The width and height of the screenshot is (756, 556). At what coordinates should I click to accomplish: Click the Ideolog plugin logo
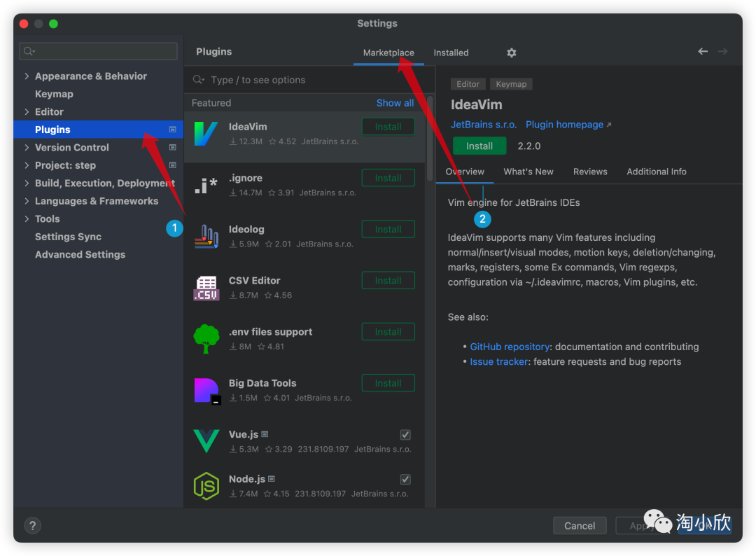[x=206, y=236]
